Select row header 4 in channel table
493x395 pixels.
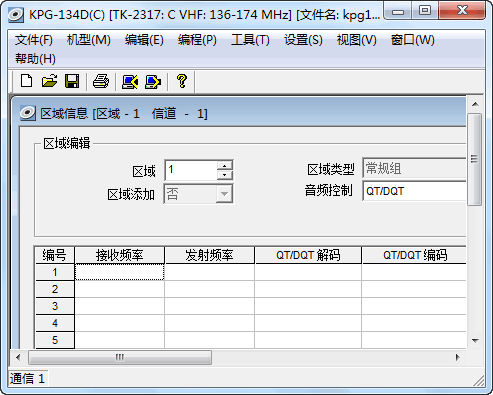55,323
